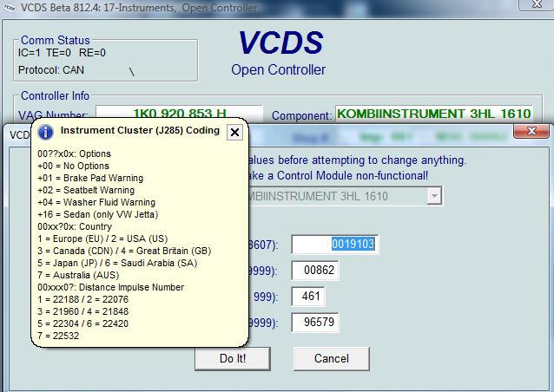Close the main VCDS window
The height and width of the screenshot is (392, 554).
click(537, 4)
